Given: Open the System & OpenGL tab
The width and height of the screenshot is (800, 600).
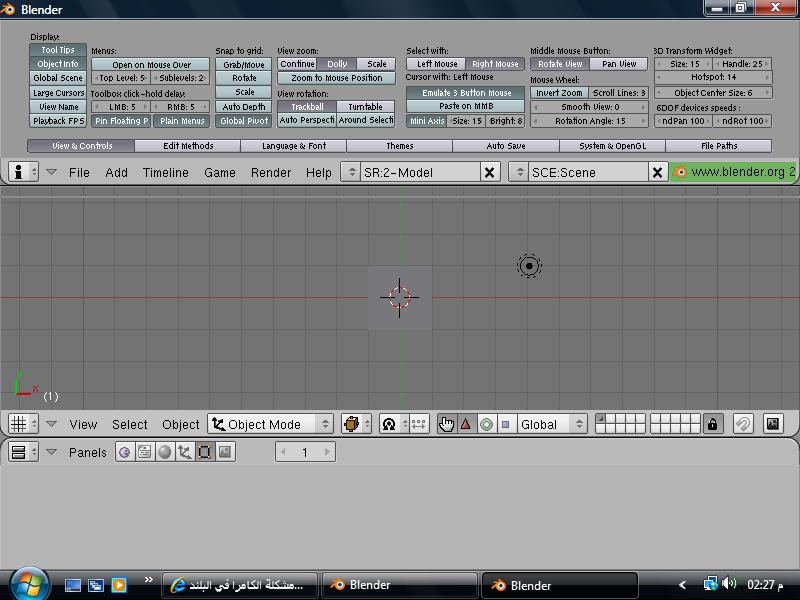Looking at the screenshot, I should click(x=612, y=146).
